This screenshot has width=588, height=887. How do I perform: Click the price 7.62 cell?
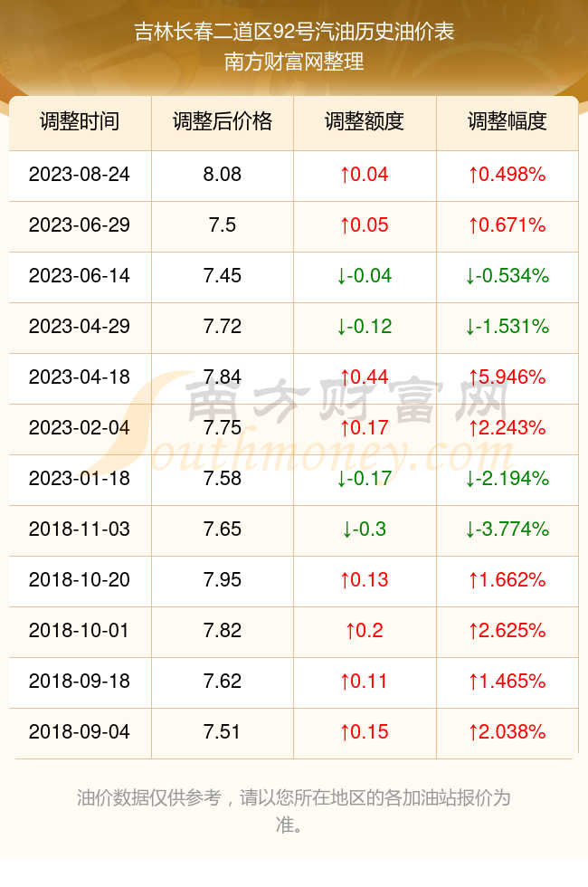223,681
